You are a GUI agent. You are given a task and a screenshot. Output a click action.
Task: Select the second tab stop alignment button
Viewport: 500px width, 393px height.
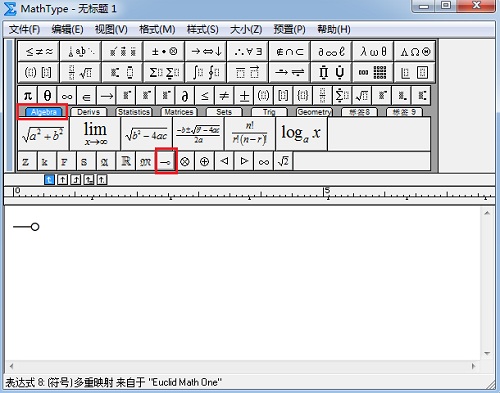62,180
